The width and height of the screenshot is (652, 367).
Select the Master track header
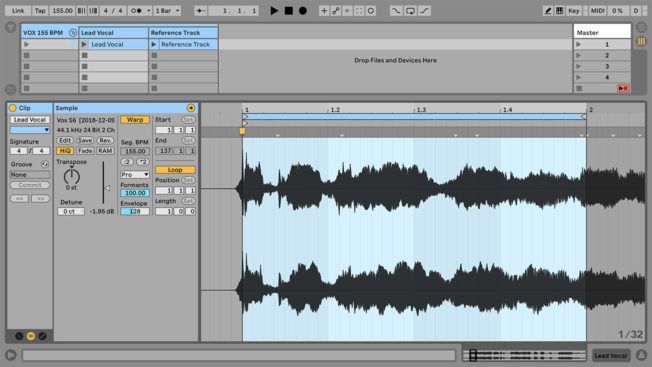(602, 32)
